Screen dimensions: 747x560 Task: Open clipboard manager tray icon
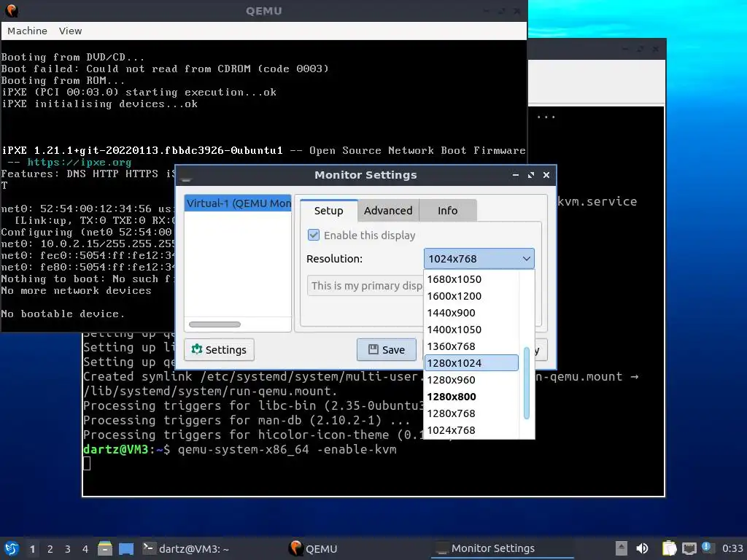point(668,548)
